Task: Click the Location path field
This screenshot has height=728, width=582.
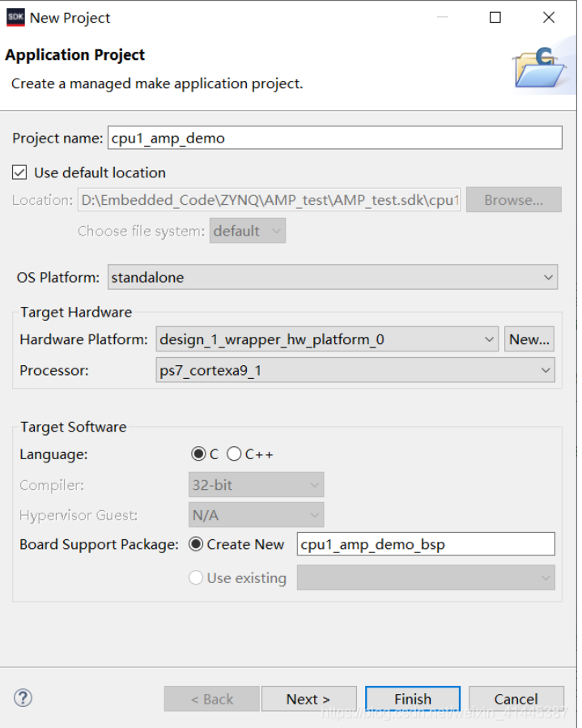Action: 270,200
